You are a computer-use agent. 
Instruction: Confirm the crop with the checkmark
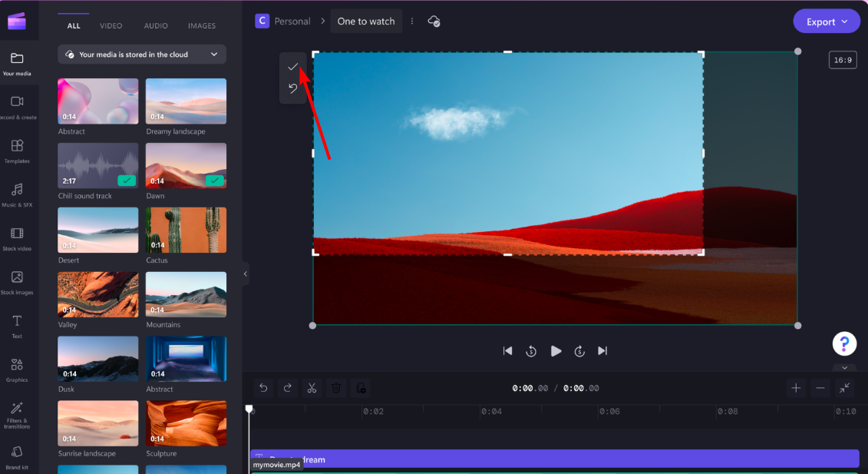coord(292,67)
